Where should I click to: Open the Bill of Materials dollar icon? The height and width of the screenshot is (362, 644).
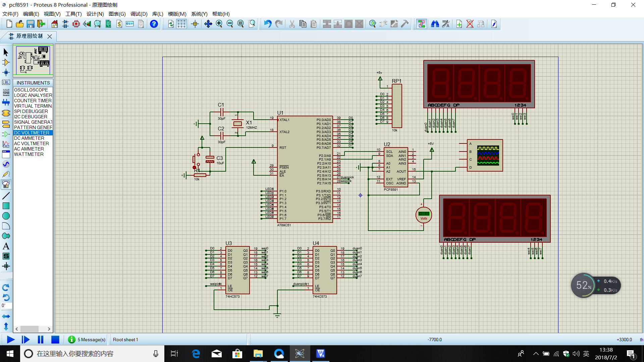pos(119,24)
